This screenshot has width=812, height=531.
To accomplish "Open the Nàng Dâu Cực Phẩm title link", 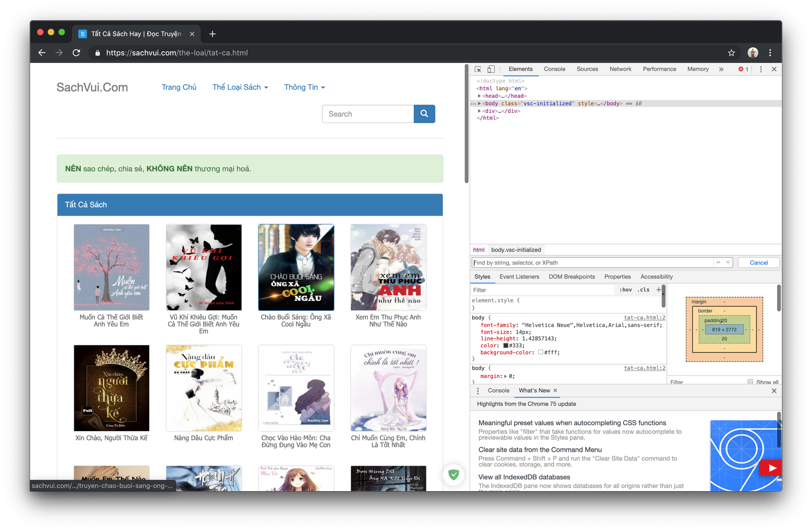I will click(x=204, y=438).
